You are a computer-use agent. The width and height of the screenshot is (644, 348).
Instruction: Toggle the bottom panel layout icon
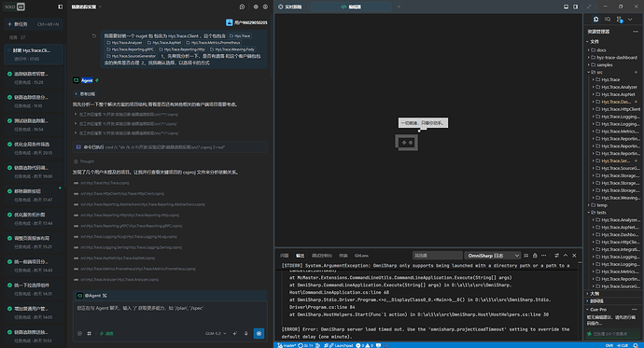(566, 7)
